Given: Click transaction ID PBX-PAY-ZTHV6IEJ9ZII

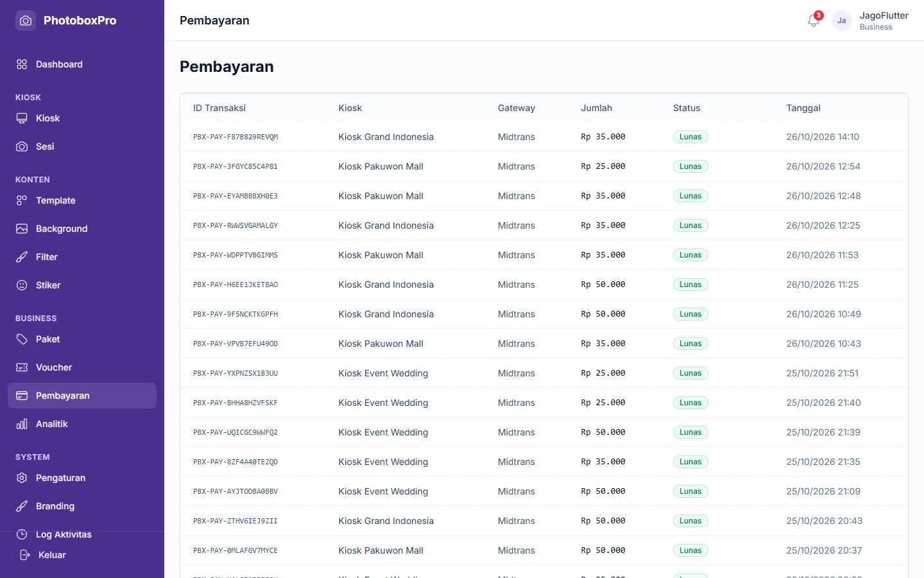Looking at the screenshot, I should click(x=235, y=521).
